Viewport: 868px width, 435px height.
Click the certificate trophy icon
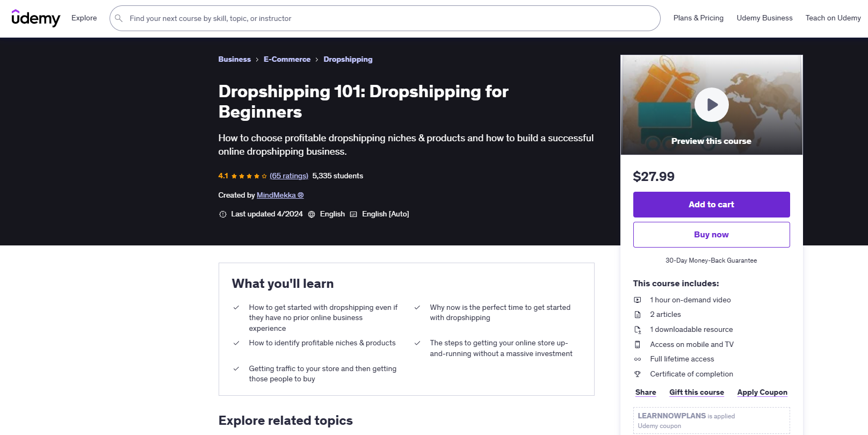(638, 374)
